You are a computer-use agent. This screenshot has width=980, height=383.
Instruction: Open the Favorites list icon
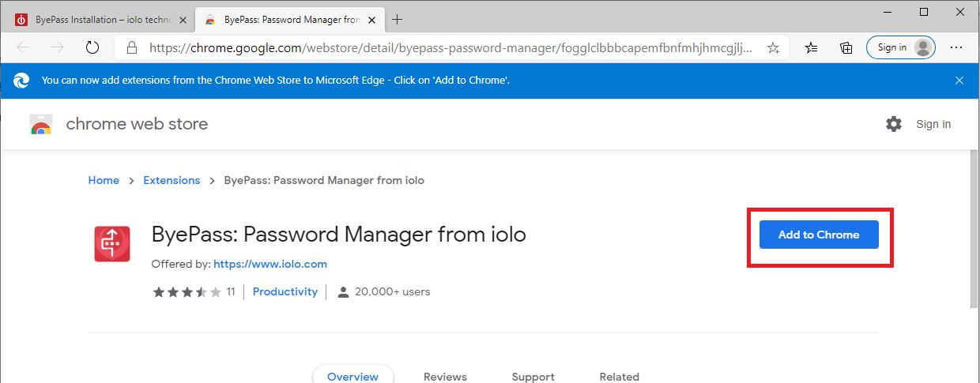(812, 47)
